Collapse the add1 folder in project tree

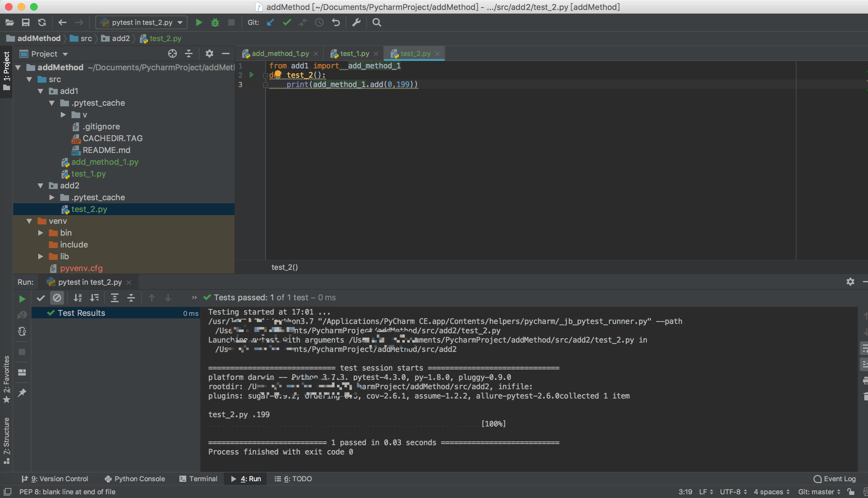[41, 91]
